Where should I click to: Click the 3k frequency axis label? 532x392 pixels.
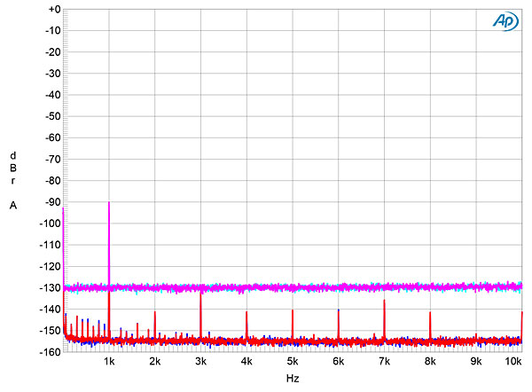(200, 362)
